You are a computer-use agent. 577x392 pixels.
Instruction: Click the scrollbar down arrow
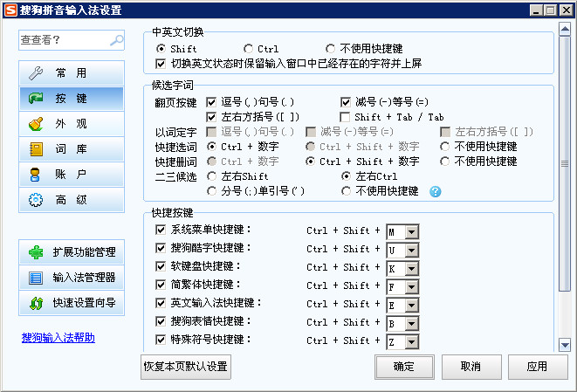[565, 345]
